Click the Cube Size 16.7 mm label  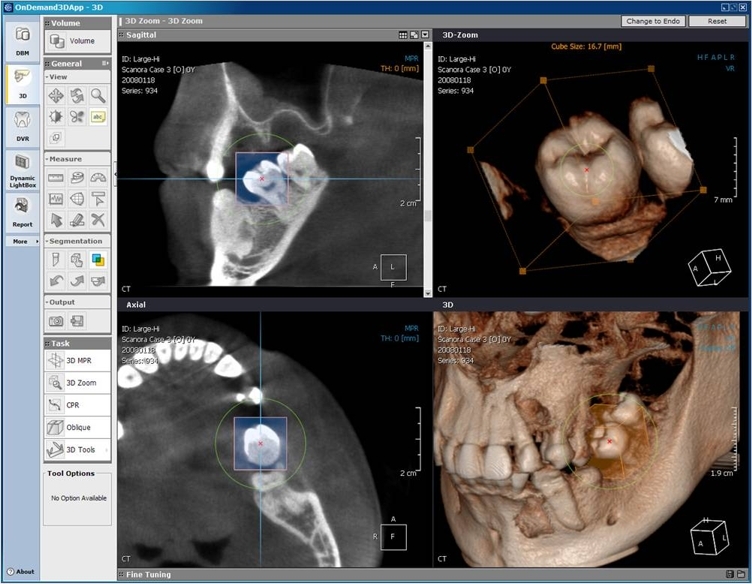(x=586, y=47)
